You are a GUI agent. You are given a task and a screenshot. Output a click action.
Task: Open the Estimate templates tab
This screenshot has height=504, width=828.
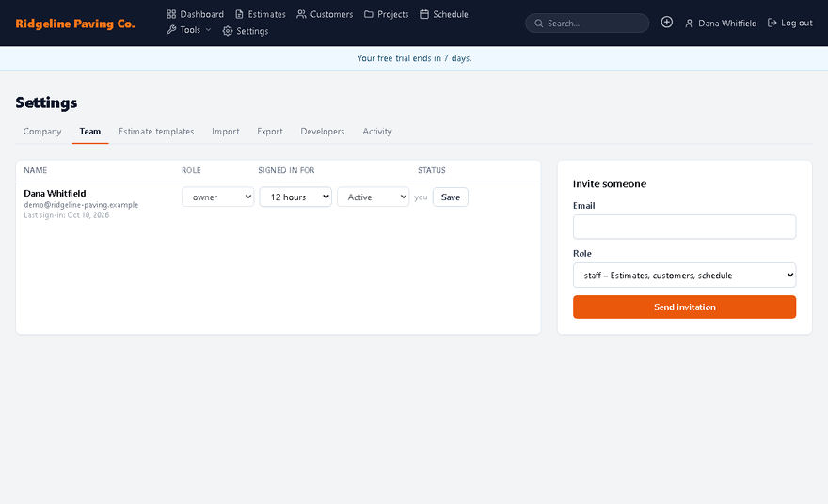(x=156, y=132)
